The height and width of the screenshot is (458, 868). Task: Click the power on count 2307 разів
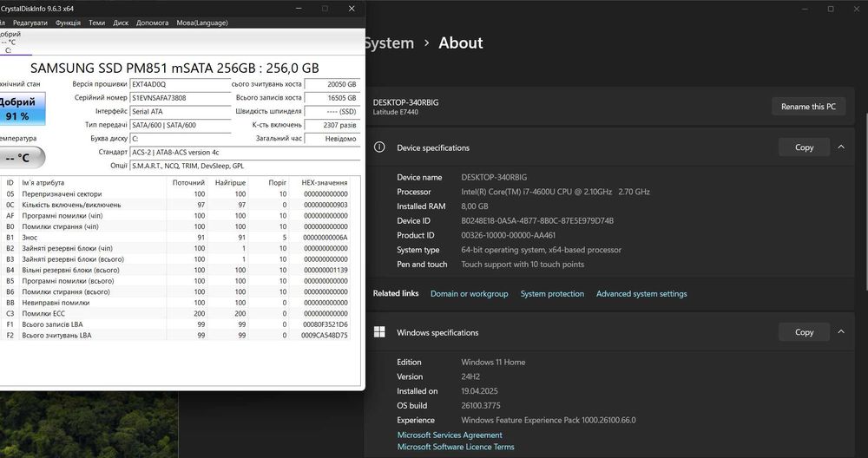coord(332,125)
